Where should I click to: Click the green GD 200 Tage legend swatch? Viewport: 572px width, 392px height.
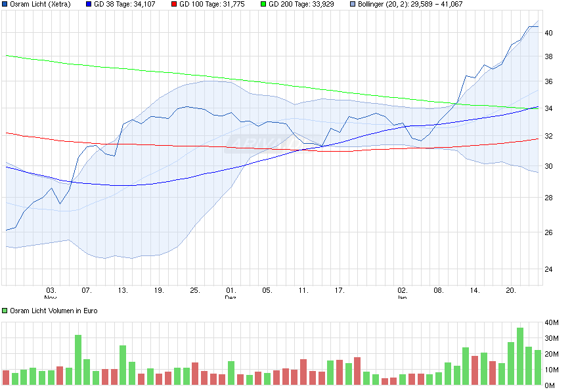point(263,5)
